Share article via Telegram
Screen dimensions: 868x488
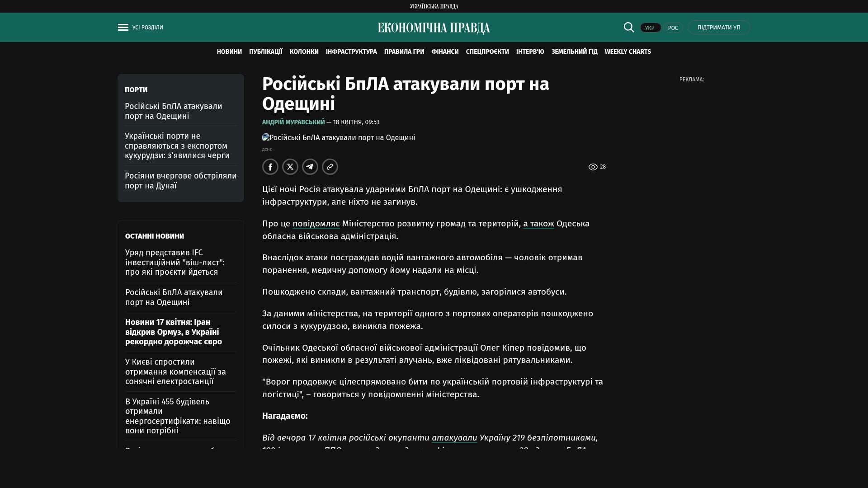[310, 167]
